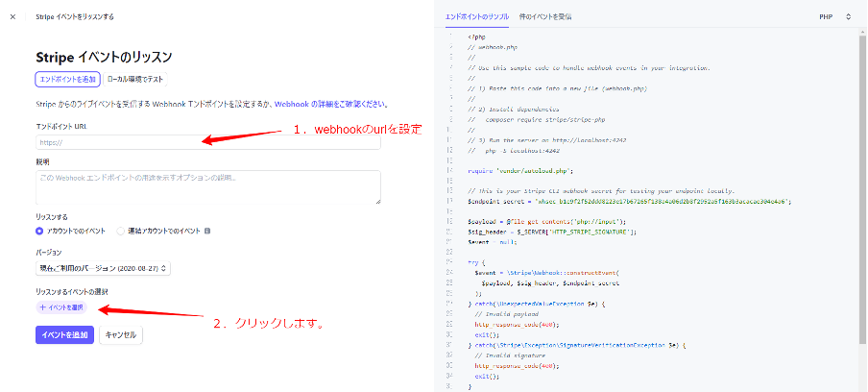This screenshot has width=868, height=392.
Task: Open the Webhook documentation link
Action: tap(294, 104)
